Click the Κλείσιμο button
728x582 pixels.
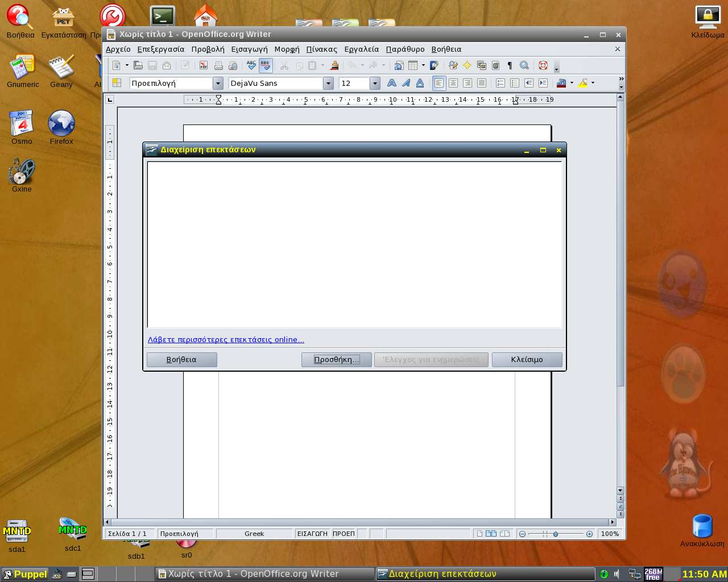click(x=527, y=360)
